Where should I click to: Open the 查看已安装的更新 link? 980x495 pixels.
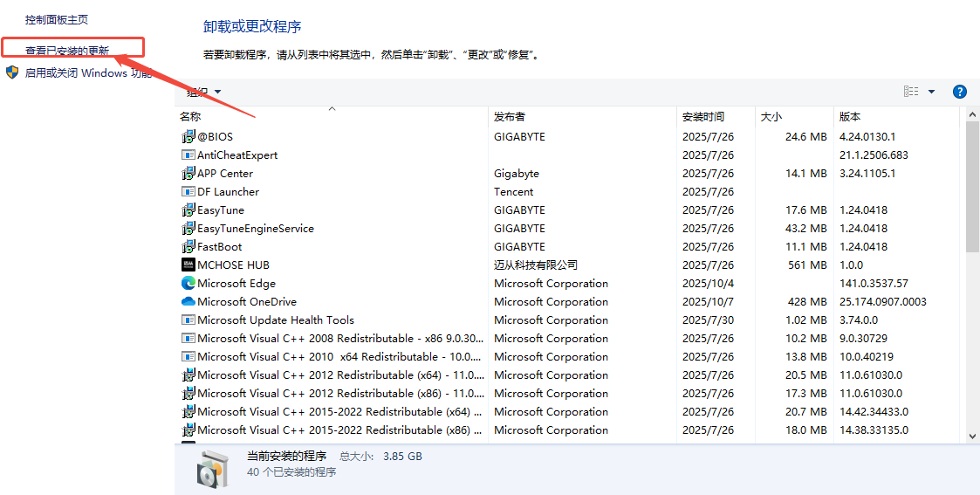click(67, 51)
